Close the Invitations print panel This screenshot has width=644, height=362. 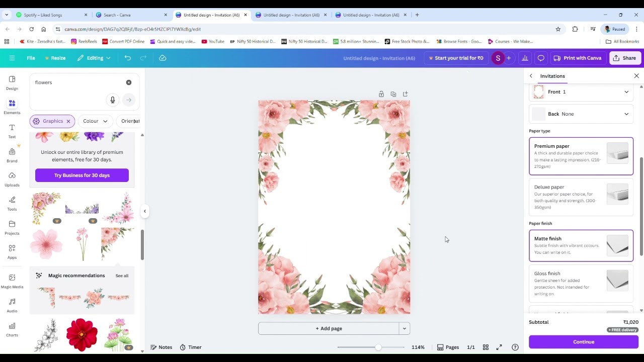pyautogui.click(x=636, y=76)
